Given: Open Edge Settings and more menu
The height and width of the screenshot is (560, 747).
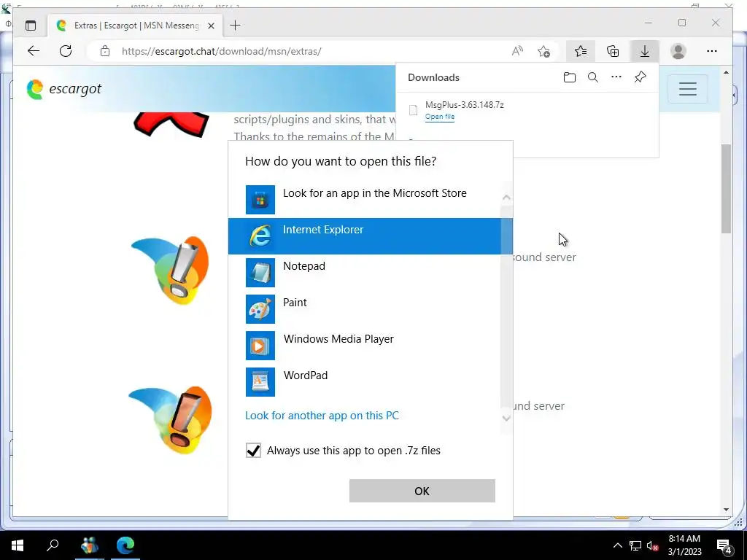Looking at the screenshot, I should tap(712, 51).
